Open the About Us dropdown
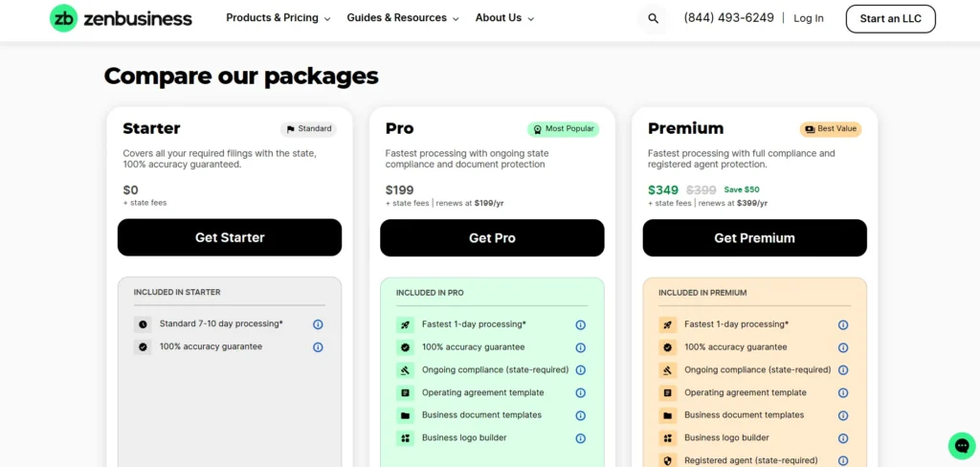Screen dimensions: 980x467 click(x=504, y=18)
